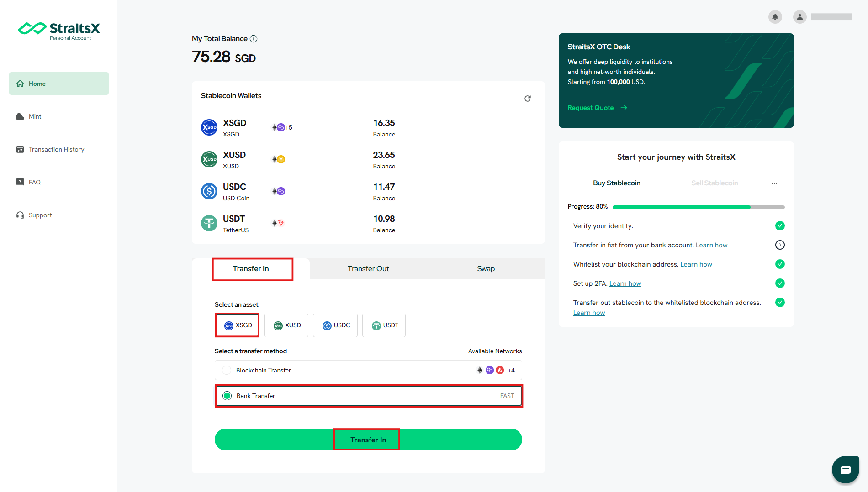The height and width of the screenshot is (492, 868).
Task: Click the XUSD balance 23.65
Action: click(384, 155)
